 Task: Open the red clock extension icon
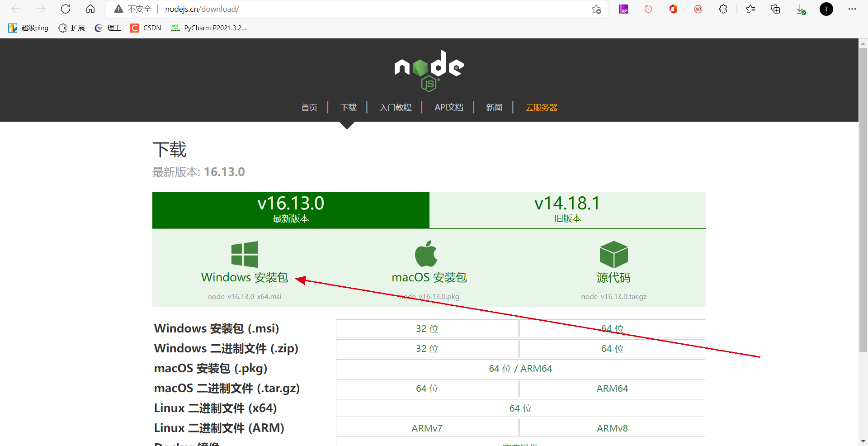(648, 9)
